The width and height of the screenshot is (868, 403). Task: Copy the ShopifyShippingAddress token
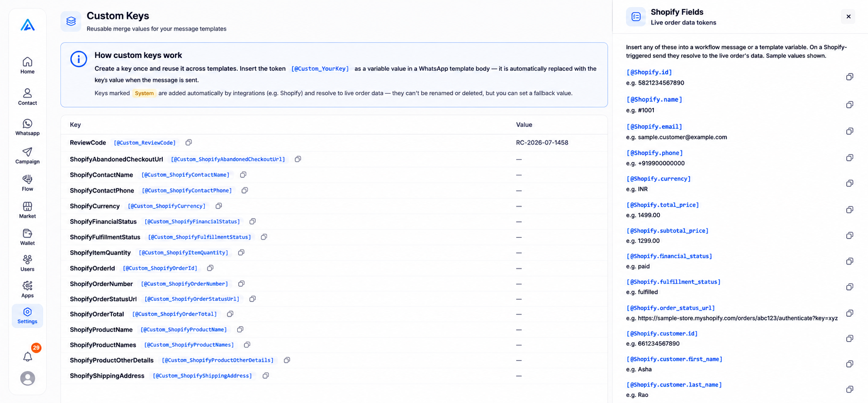[266, 376]
